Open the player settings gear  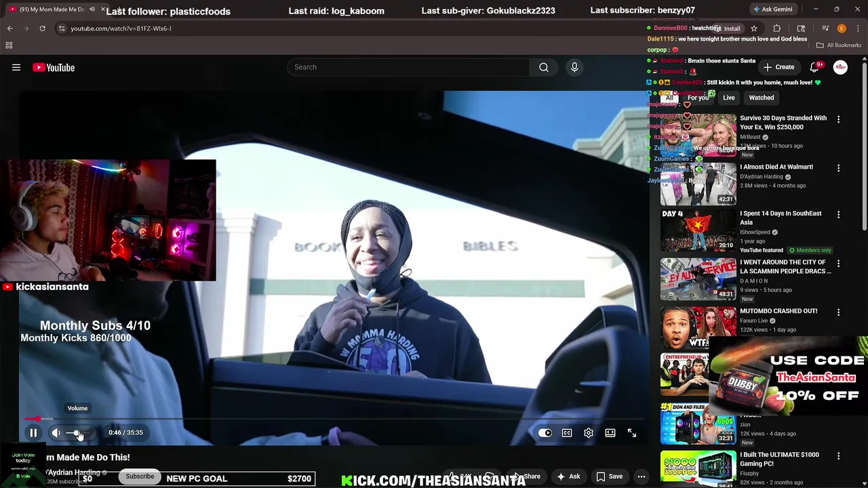tap(589, 432)
